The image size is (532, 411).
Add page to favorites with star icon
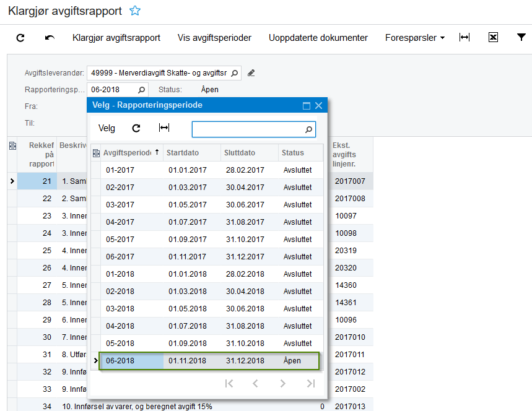click(x=134, y=11)
